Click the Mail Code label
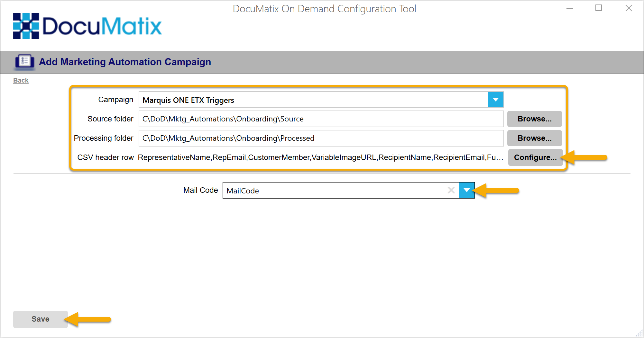Viewport: 644px width, 338px height. pyautogui.click(x=201, y=190)
